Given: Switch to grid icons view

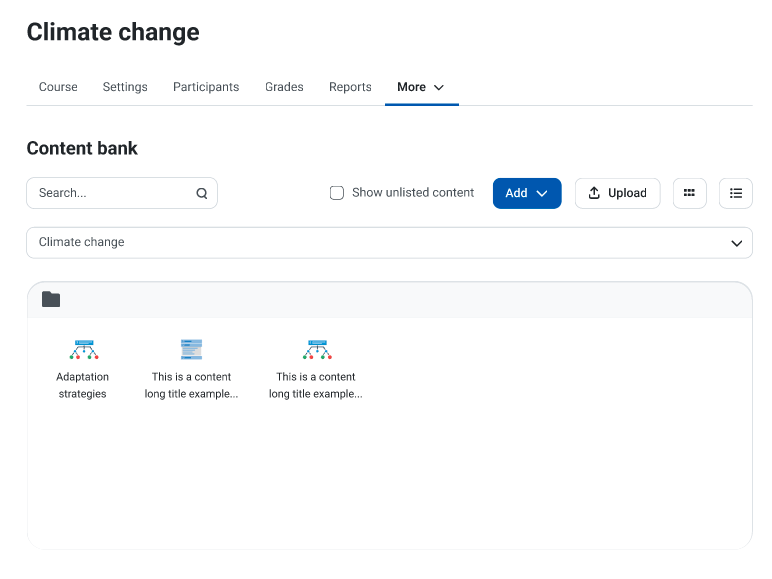Looking at the screenshot, I should (689, 193).
